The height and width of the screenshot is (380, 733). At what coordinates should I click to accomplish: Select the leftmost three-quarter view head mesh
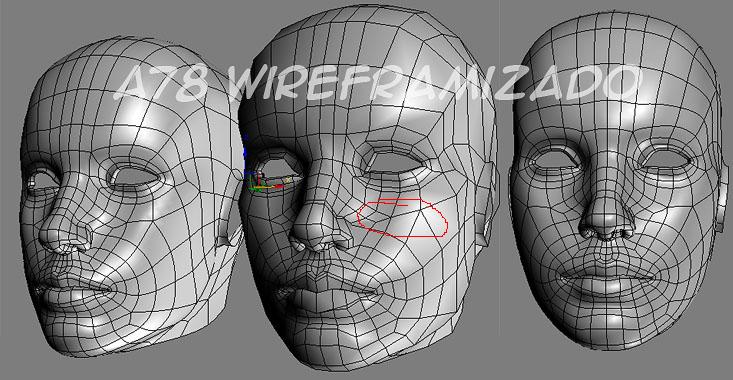coord(131,196)
